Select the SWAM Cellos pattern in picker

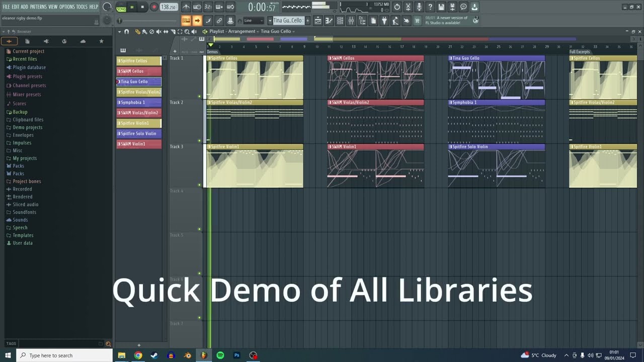[139, 71]
